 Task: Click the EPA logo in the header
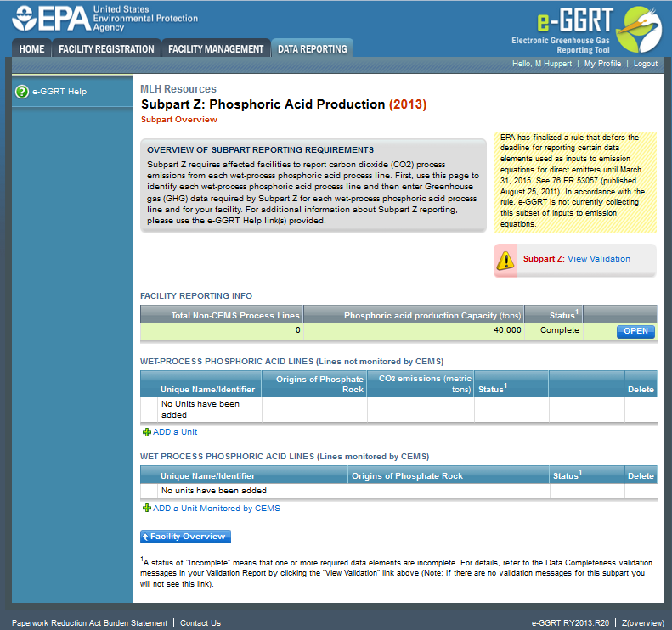[x=52, y=19]
